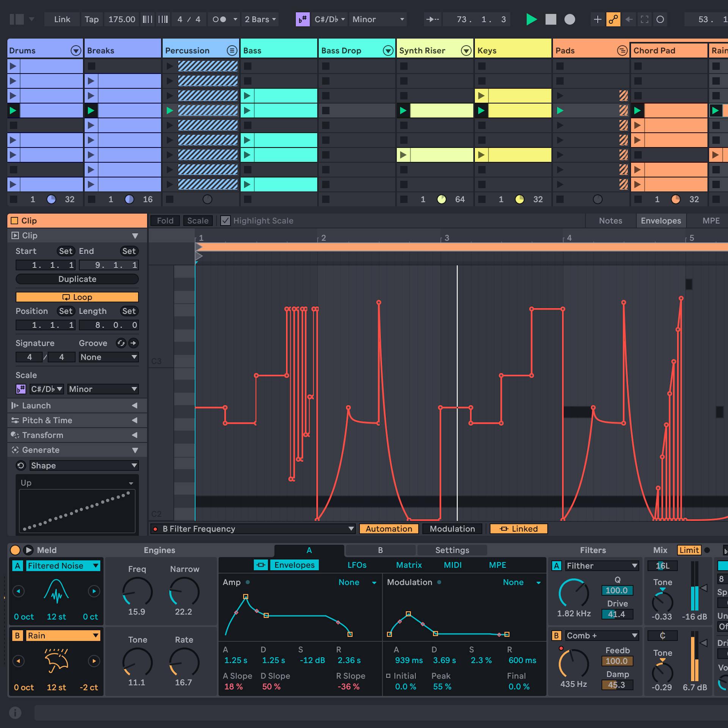
Task: Open the Settings tab in the Meld device
Action: [452, 550]
